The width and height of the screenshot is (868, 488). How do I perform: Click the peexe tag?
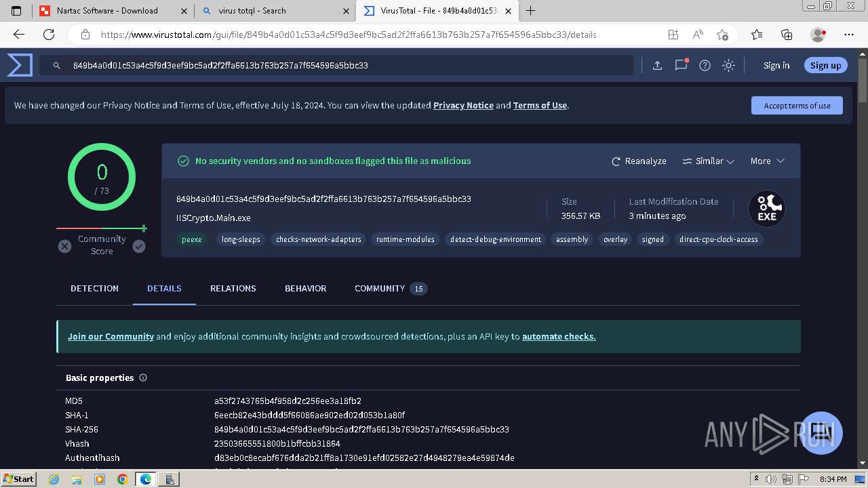click(191, 239)
